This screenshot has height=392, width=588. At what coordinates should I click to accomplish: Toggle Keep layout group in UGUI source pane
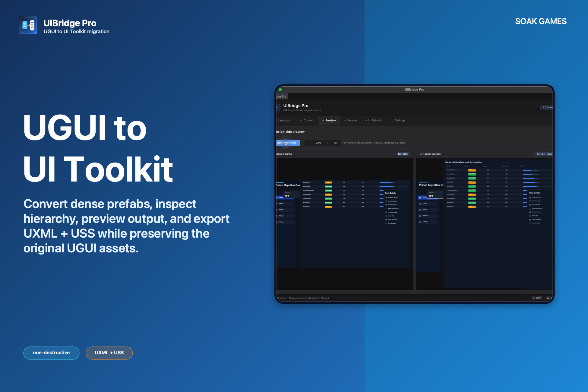[x=386, y=208]
